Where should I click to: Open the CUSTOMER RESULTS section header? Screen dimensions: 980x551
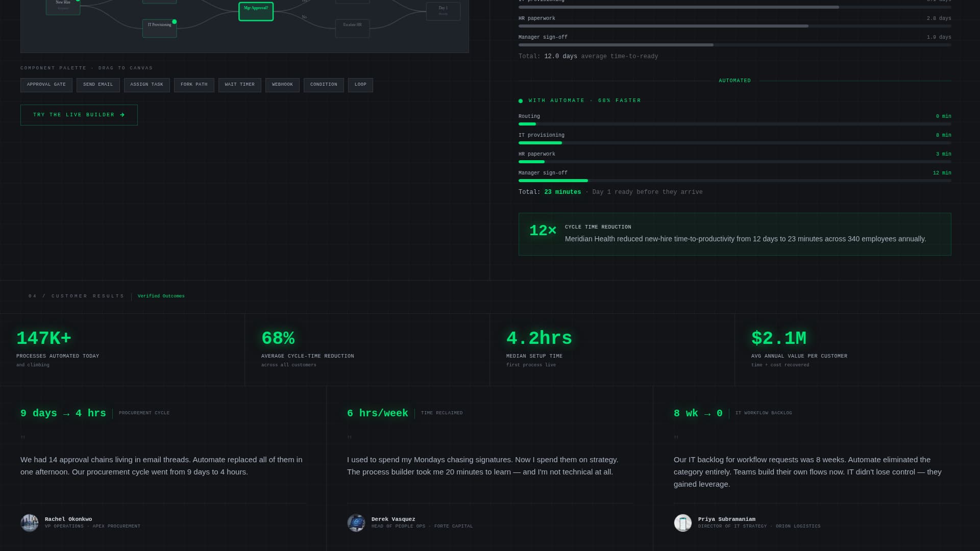click(x=76, y=296)
